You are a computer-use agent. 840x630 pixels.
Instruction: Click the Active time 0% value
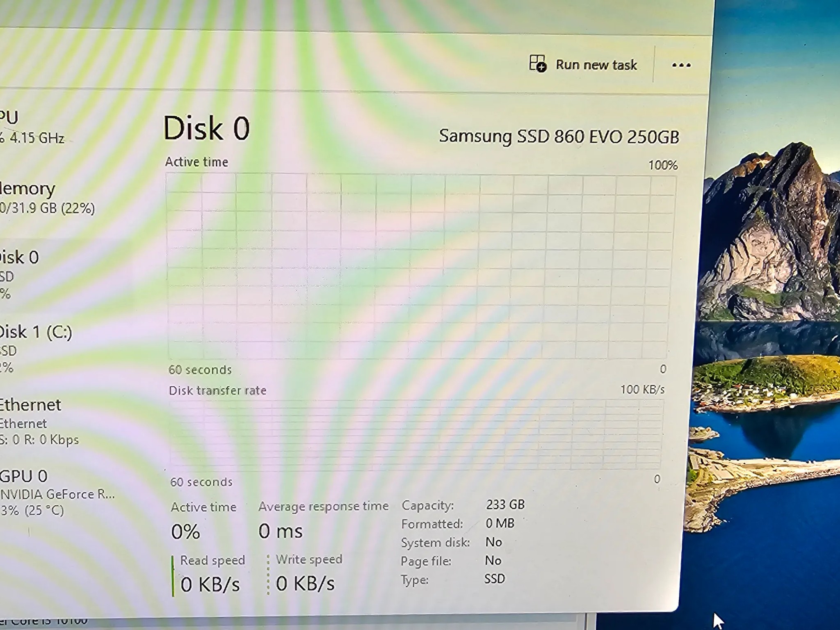pos(185,532)
